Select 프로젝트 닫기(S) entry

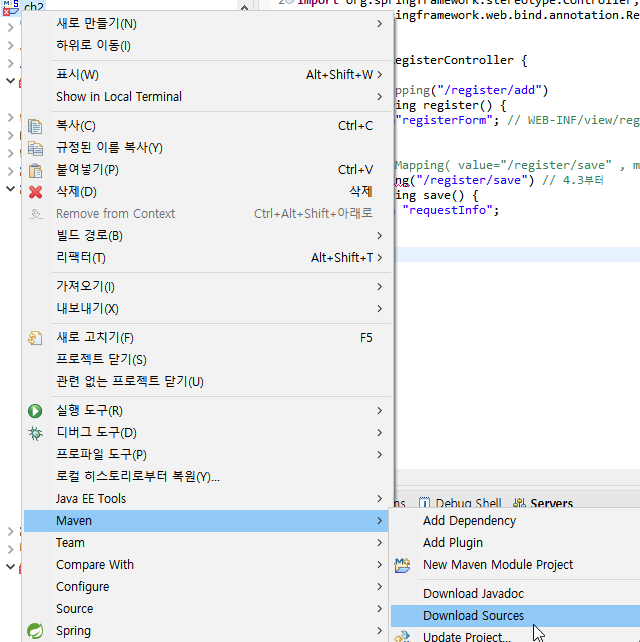pos(206,359)
